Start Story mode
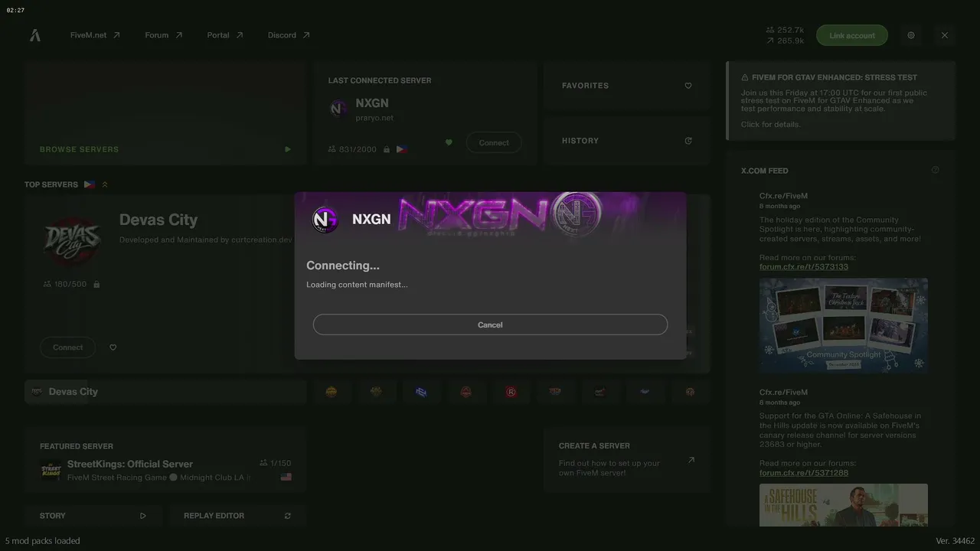 (x=93, y=516)
